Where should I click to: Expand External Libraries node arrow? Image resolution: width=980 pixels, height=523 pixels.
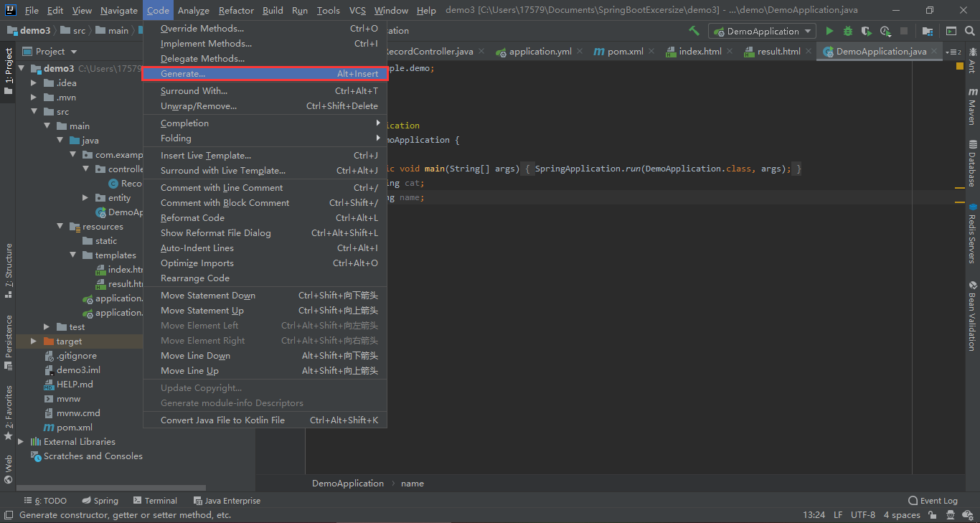[20, 441]
